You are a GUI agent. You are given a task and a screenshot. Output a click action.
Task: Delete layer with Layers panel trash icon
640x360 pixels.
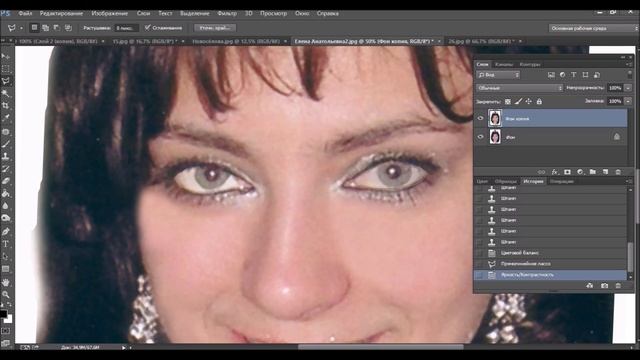tap(618, 172)
